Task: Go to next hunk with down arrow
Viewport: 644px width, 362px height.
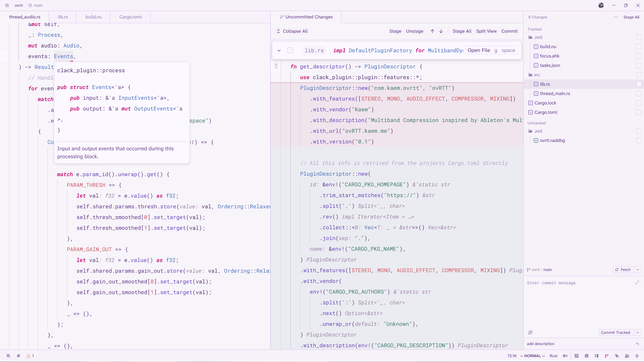Action: point(441,31)
